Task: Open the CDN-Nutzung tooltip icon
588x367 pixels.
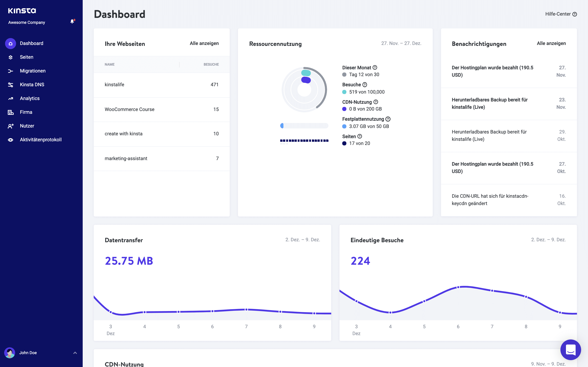Action: click(x=376, y=102)
